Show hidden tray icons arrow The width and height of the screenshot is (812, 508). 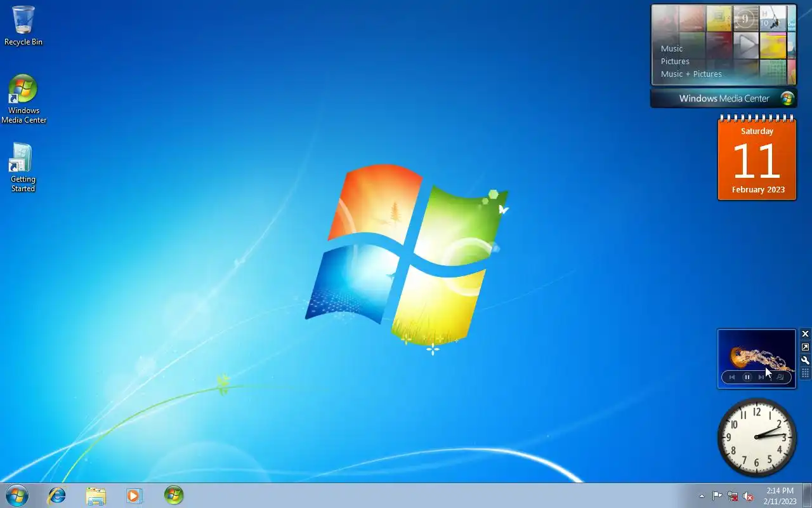pos(702,496)
